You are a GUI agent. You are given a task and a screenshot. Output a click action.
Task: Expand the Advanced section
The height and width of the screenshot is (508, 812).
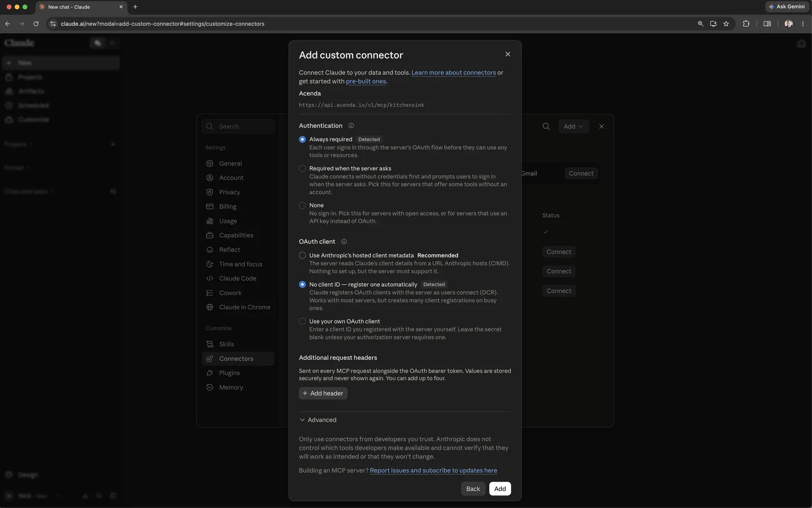tap(318, 420)
